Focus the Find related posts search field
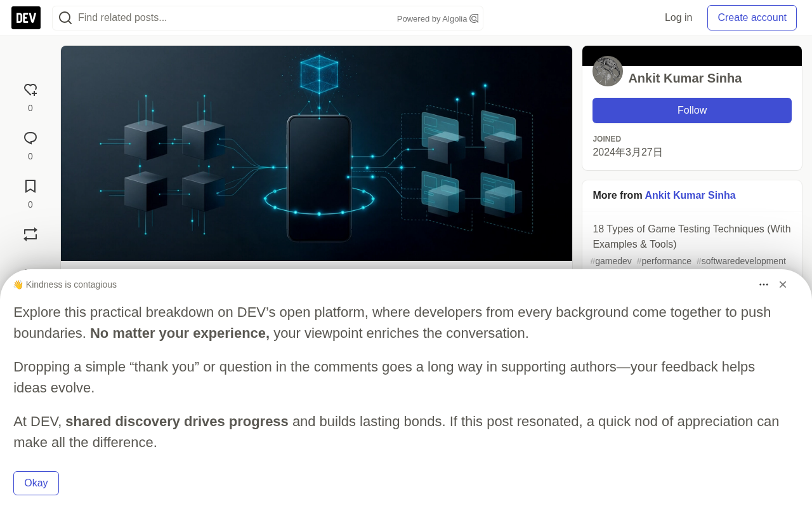This screenshot has width=812, height=508. tap(268, 18)
